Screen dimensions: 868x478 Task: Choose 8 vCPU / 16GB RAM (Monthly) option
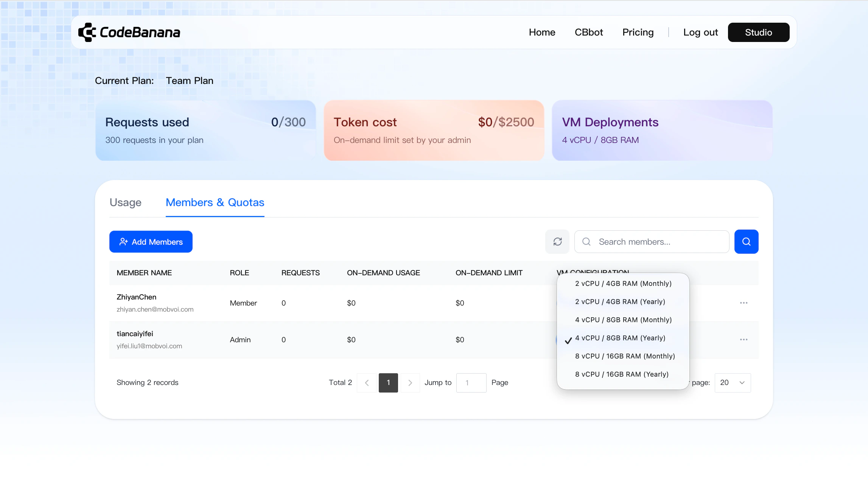tap(625, 356)
